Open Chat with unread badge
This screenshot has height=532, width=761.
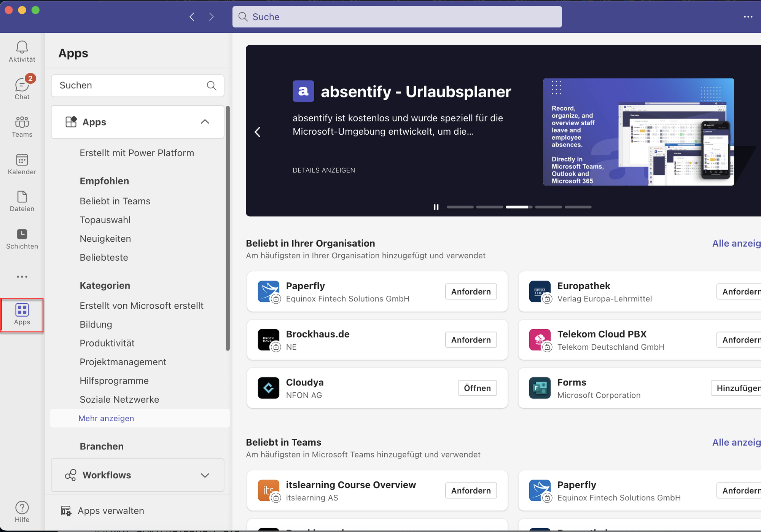click(x=22, y=88)
